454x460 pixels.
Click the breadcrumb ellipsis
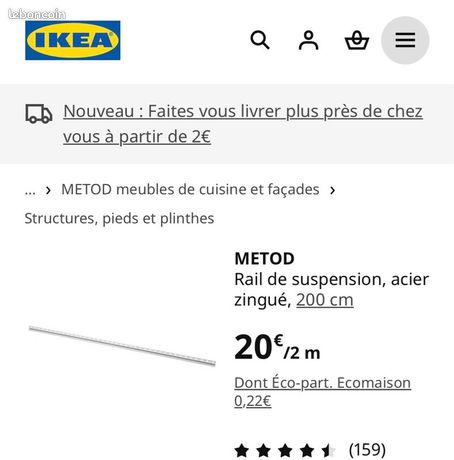point(30,190)
